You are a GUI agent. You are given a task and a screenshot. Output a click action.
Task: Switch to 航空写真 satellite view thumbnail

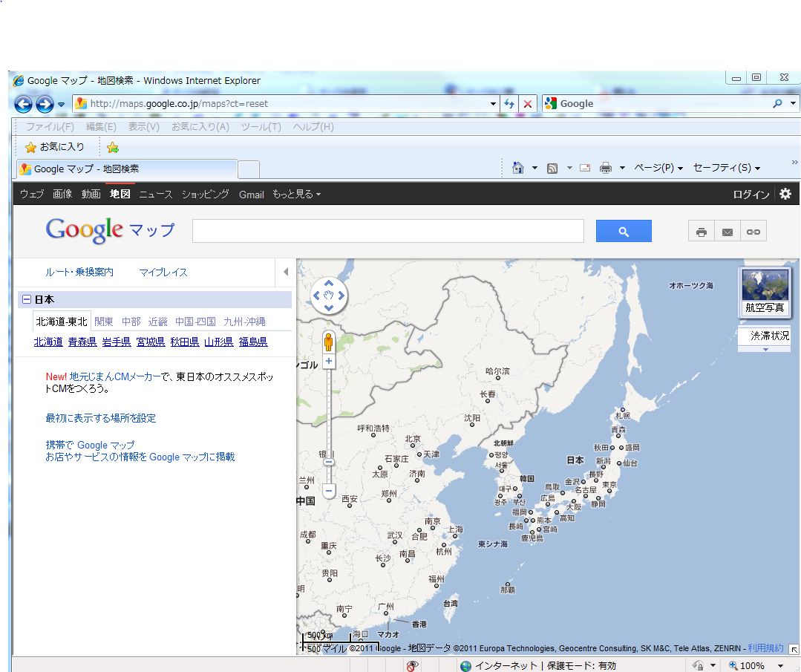pyautogui.click(x=765, y=293)
